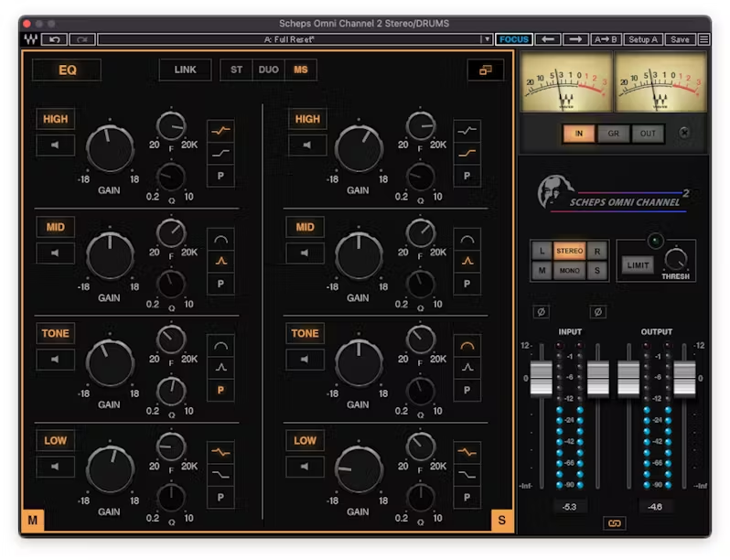Toggle the Mid LOW band on/off

click(56, 440)
